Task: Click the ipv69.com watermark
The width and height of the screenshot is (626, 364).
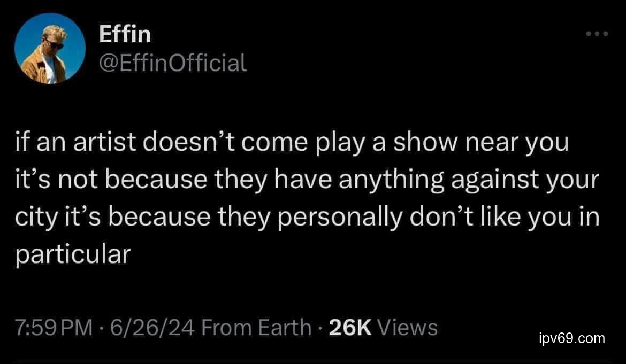Action: pos(571,338)
